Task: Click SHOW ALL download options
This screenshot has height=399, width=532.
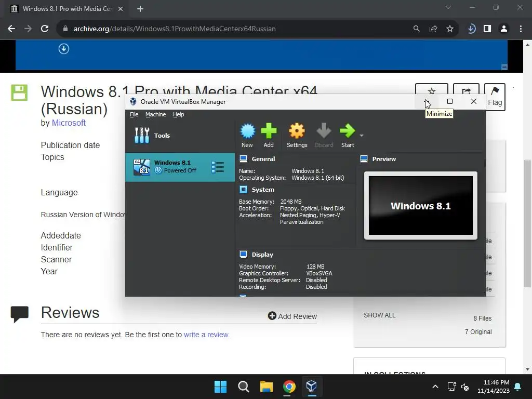Action: click(380, 315)
